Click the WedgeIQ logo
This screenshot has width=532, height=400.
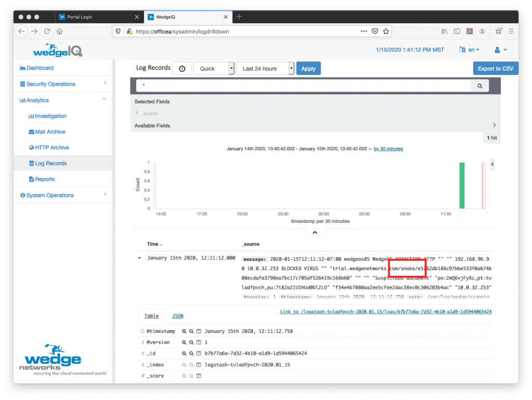point(58,50)
